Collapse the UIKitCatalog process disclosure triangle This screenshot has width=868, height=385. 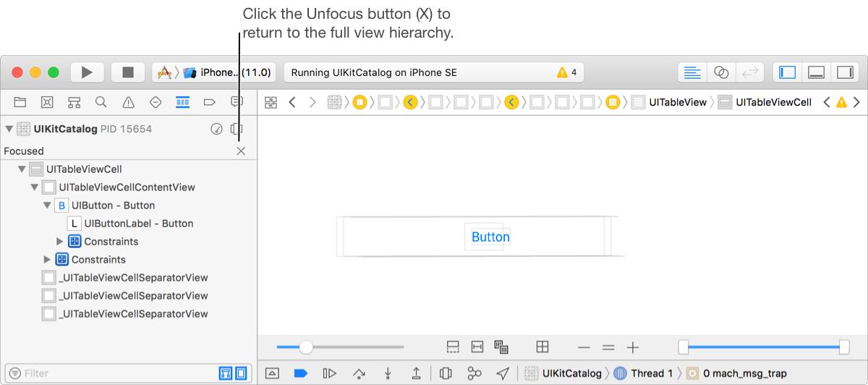(9, 129)
